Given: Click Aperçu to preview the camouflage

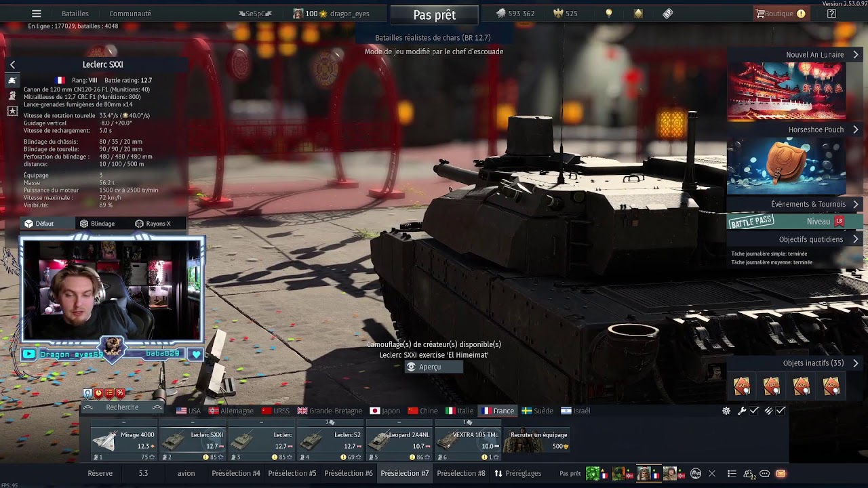Looking at the screenshot, I should coord(434,367).
